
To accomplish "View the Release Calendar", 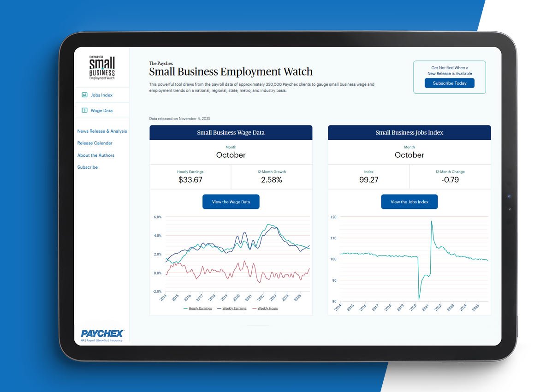I will [95, 143].
